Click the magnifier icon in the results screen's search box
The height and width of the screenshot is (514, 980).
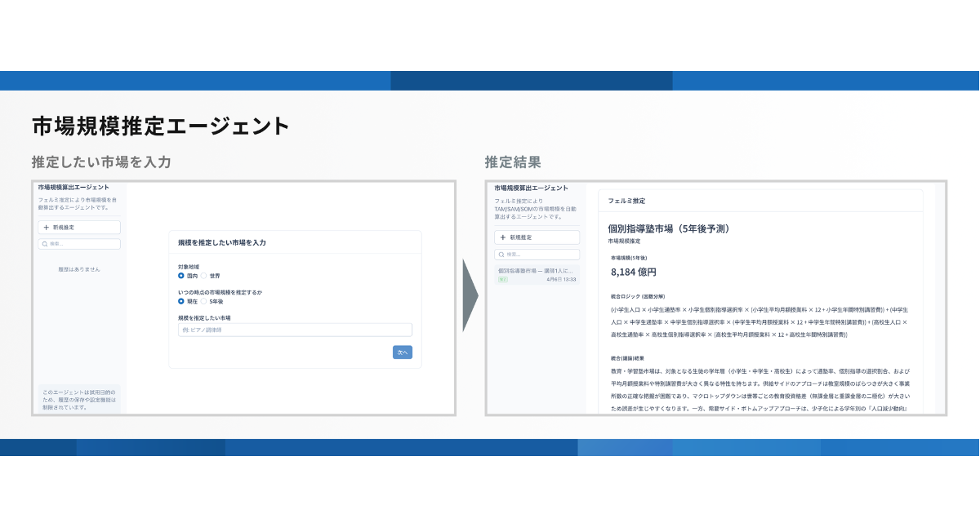(x=501, y=255)
